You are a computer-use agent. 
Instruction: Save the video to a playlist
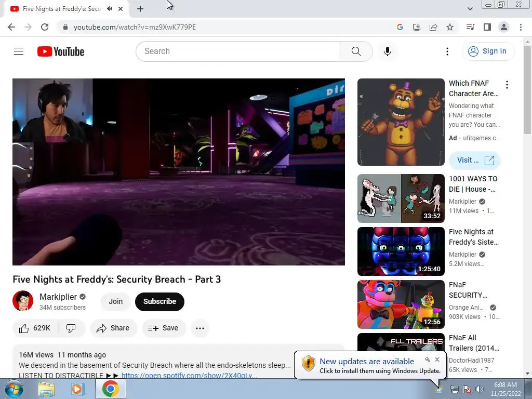tap(164, 328)
